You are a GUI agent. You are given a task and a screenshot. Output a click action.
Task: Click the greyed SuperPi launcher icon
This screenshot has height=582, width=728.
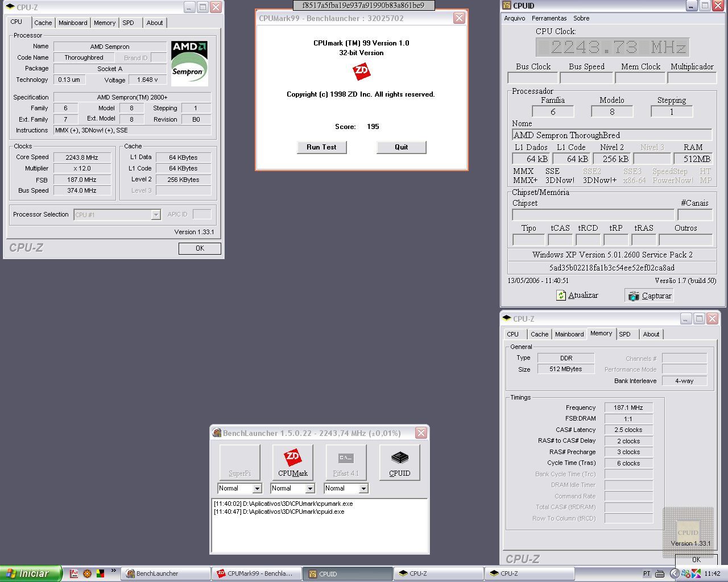click(x=239, y=462)
